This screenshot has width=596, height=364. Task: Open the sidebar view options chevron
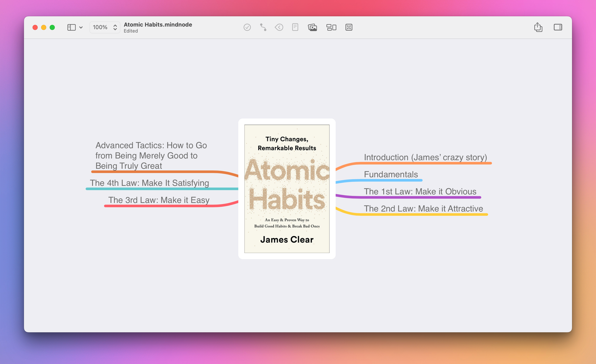[81, 27]
